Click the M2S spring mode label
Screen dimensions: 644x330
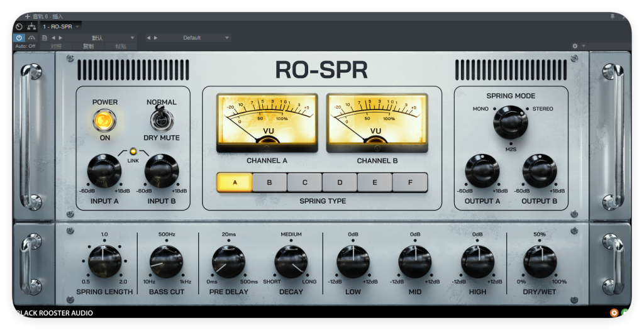(511, 150)
